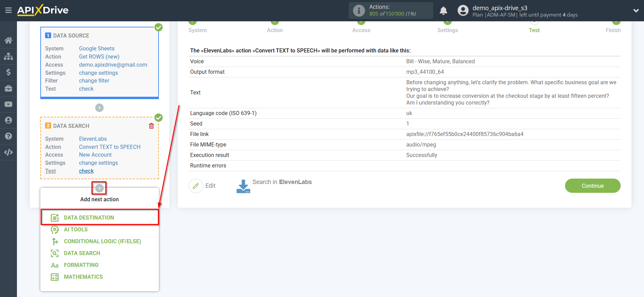644x297 pixels.
Task: Click check link in Data Source
Action: [x=86, y=89]
